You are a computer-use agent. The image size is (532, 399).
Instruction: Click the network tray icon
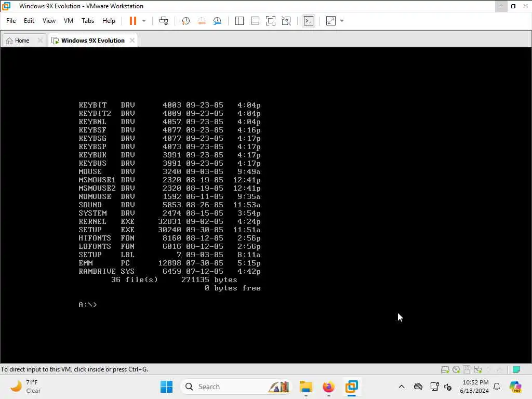434,387
